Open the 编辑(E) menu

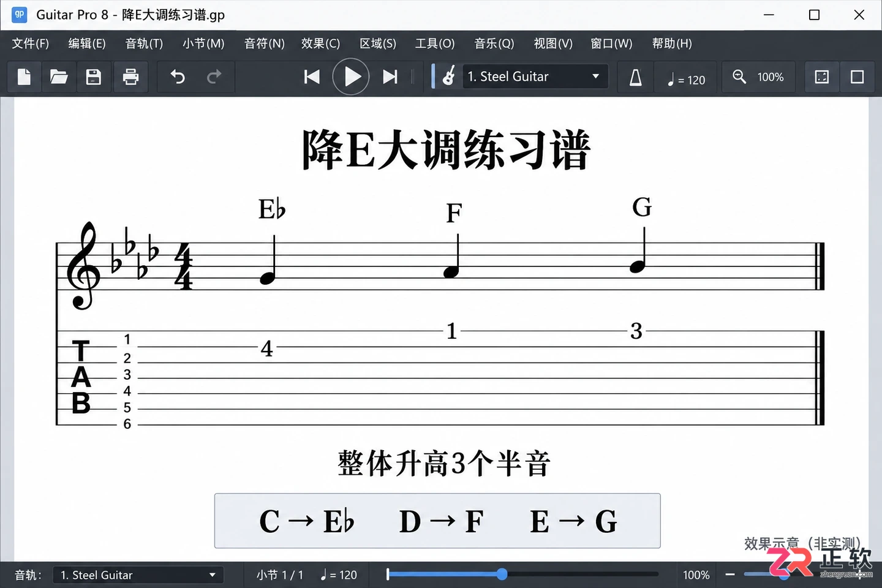coord(87,43)
